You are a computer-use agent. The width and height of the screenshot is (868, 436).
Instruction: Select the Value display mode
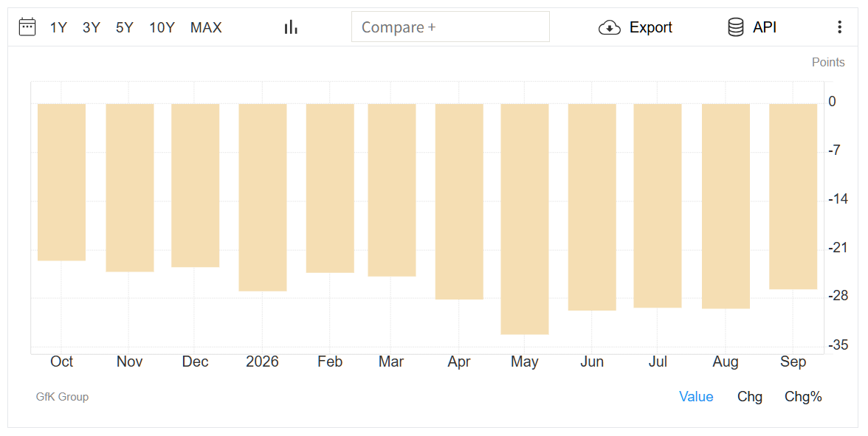696,397
